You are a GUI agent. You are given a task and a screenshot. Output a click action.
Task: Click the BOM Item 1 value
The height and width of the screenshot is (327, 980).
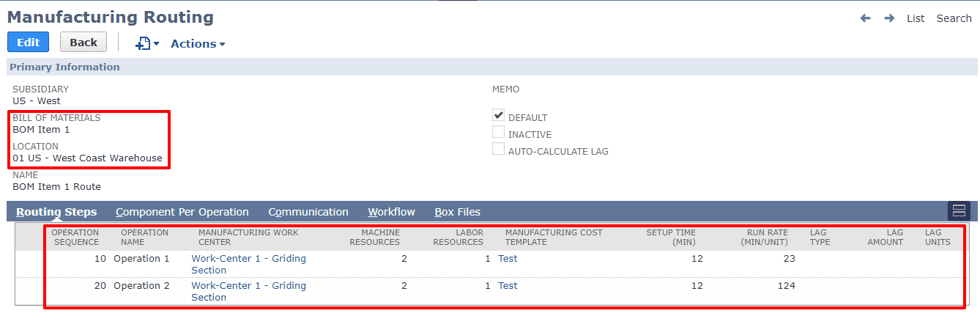(x=41, y=129)
